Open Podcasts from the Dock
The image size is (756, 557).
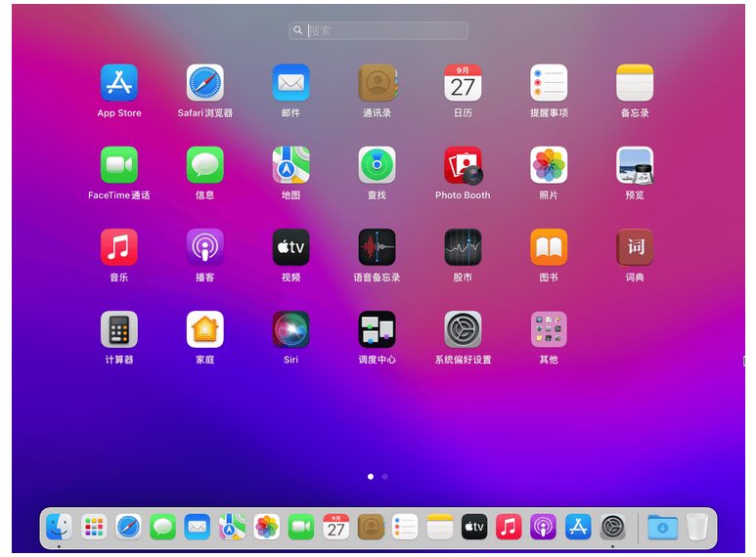544,527
